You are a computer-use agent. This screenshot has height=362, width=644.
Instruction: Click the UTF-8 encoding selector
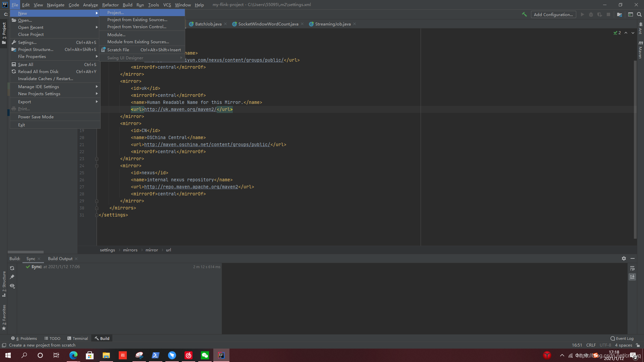(x=605, y=345)
